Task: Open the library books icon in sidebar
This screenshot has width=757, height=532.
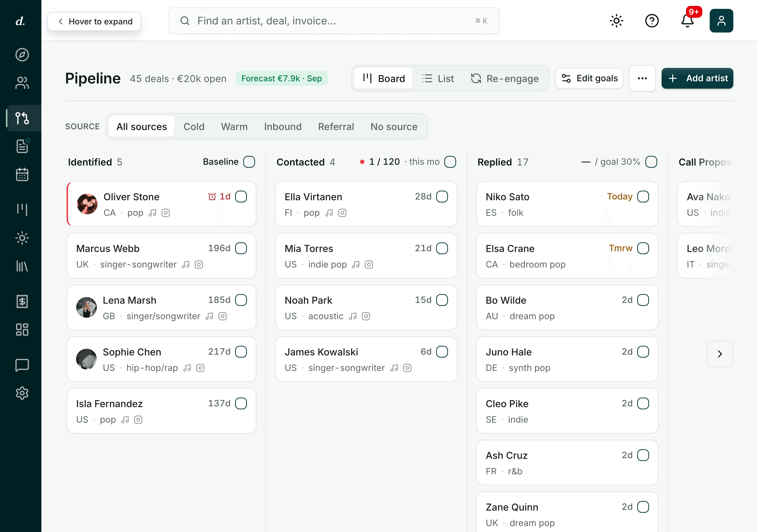Action: [x=22, y=266]
